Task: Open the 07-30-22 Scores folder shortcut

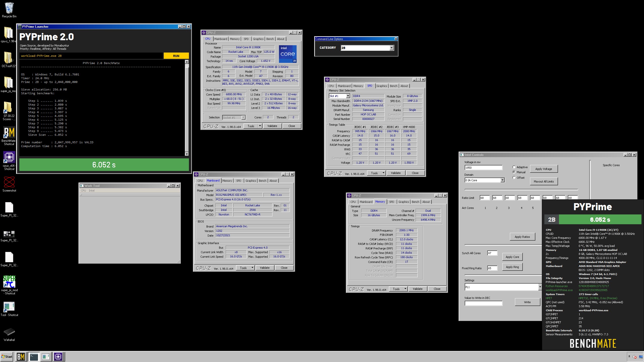Action: tap(9, 111)
